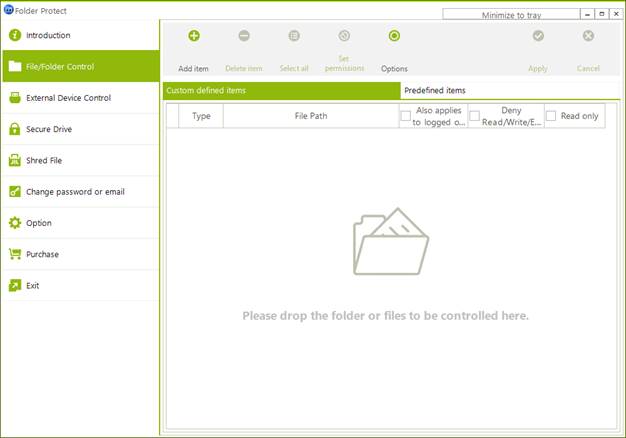Click the Secure Drive padlock icon
Screen dimensions: 626x438
15,129
